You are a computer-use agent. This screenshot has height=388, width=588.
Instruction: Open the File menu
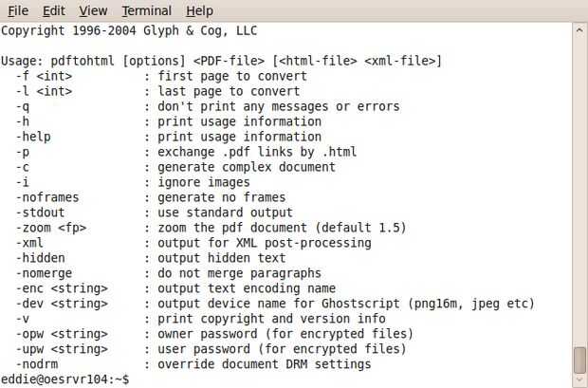pos(18,10)
